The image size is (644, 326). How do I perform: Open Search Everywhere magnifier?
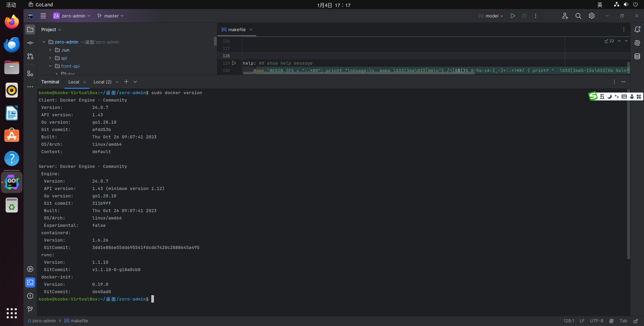578,16
